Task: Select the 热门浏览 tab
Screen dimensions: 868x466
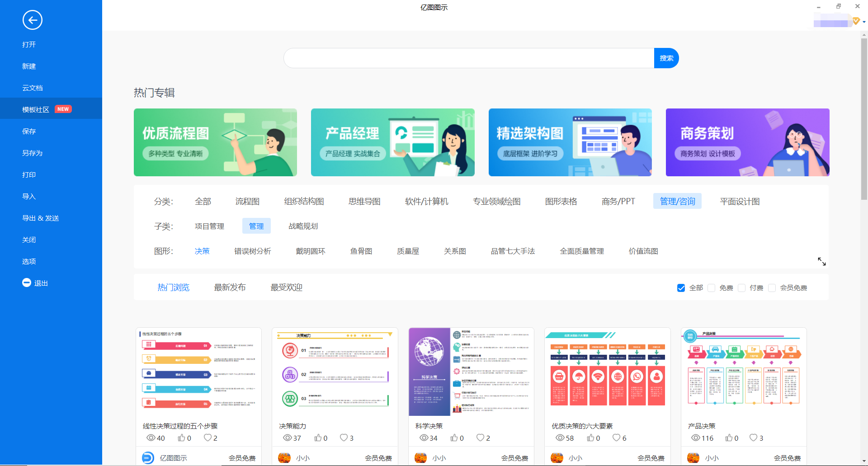Action: point(173,287)
